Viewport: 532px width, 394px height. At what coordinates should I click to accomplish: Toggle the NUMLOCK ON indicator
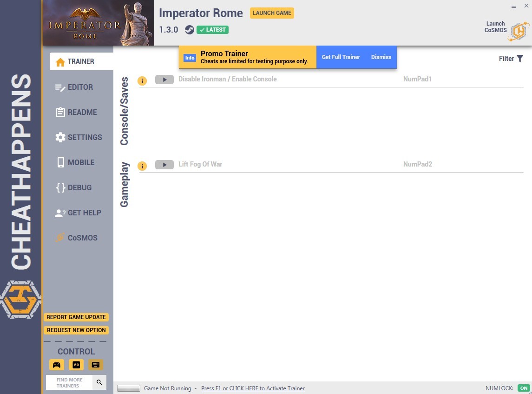pos(524,388)
